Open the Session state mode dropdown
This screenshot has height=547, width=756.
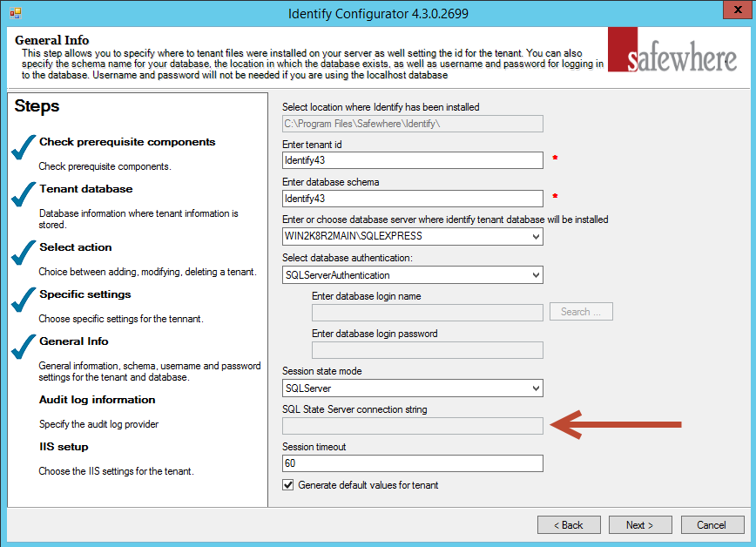(x=536, y=388)
